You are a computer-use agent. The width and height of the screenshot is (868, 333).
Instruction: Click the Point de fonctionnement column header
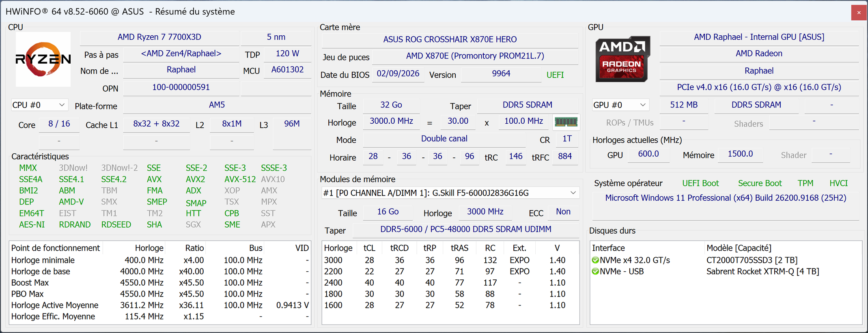coord(56,248)
